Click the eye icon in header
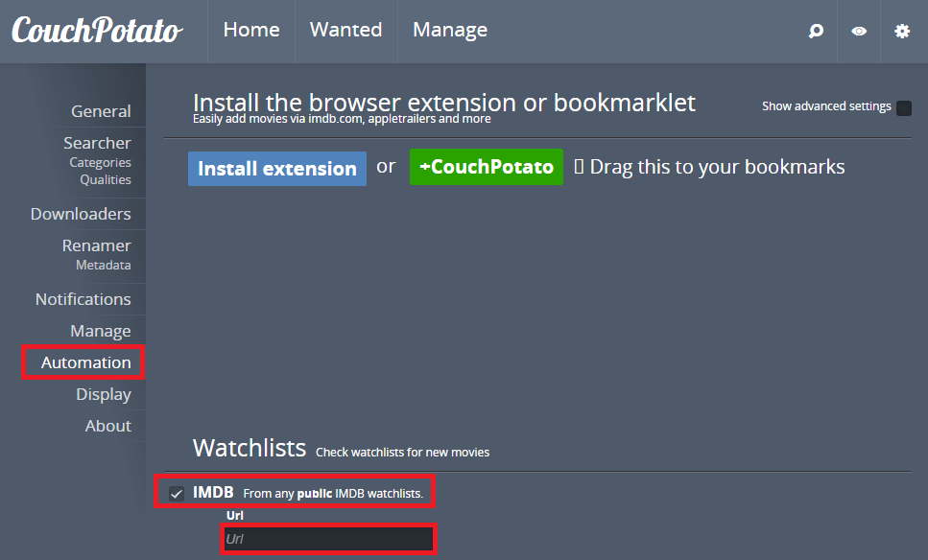Viewport: 928px width, 560px height. tap(859, 32)
